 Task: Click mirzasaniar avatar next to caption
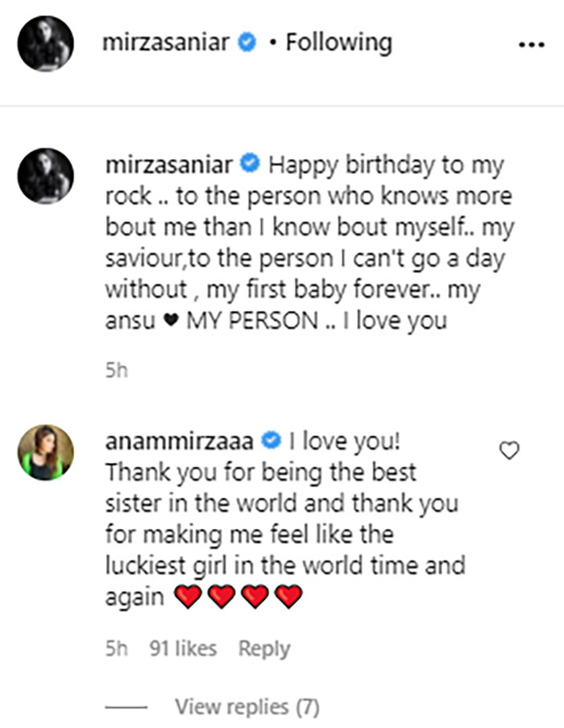click(x=46, y=176)
